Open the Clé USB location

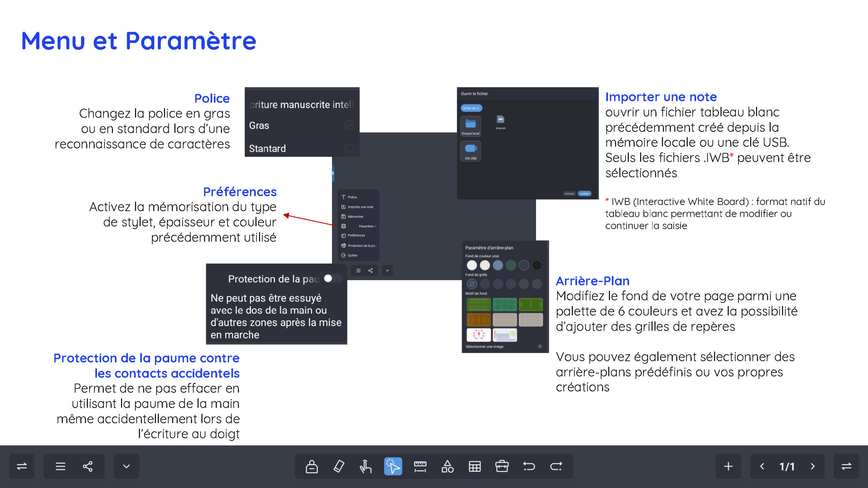coord(471,151)
